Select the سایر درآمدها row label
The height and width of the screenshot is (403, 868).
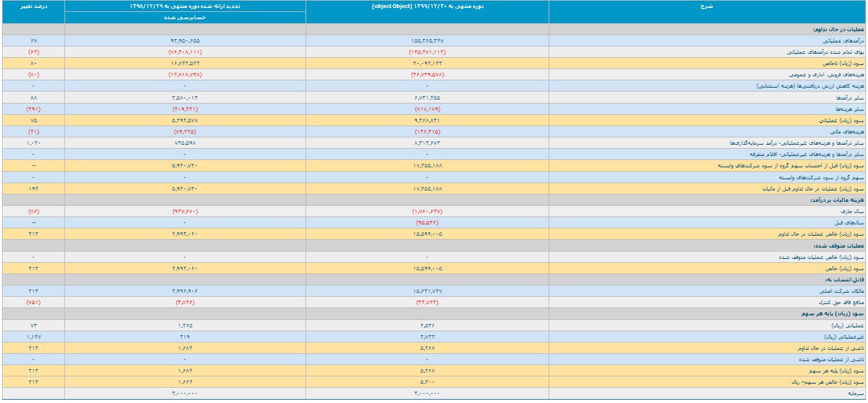click(851, 98)
